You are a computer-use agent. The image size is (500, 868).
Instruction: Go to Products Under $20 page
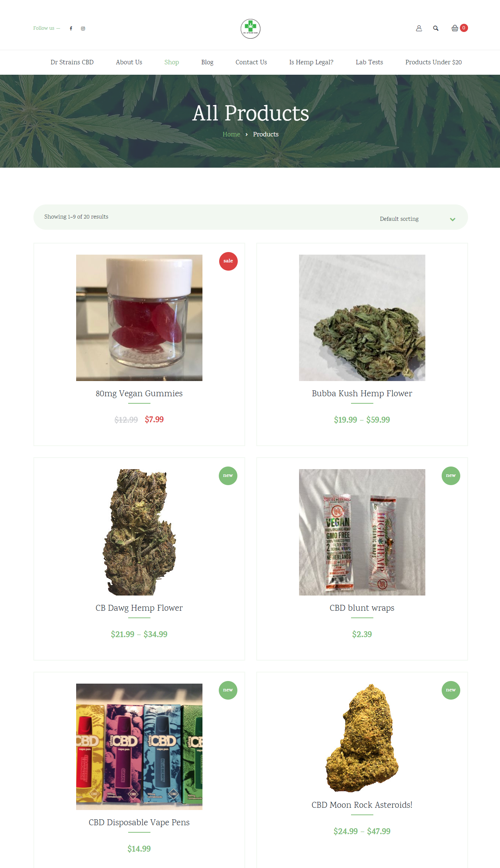(x=434, y=62)
